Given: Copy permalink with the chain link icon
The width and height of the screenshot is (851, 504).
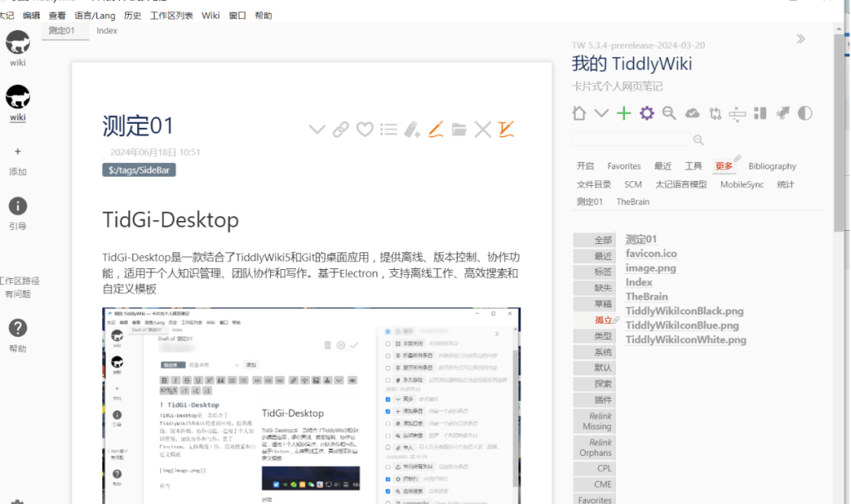Looking at the screenshot, I should tap(341, 130).
